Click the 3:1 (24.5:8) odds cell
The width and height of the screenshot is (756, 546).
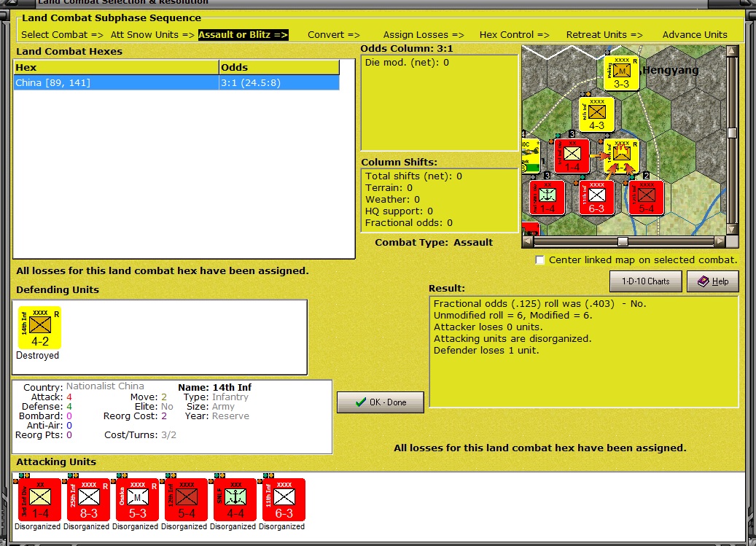click(x=279, y=83)
